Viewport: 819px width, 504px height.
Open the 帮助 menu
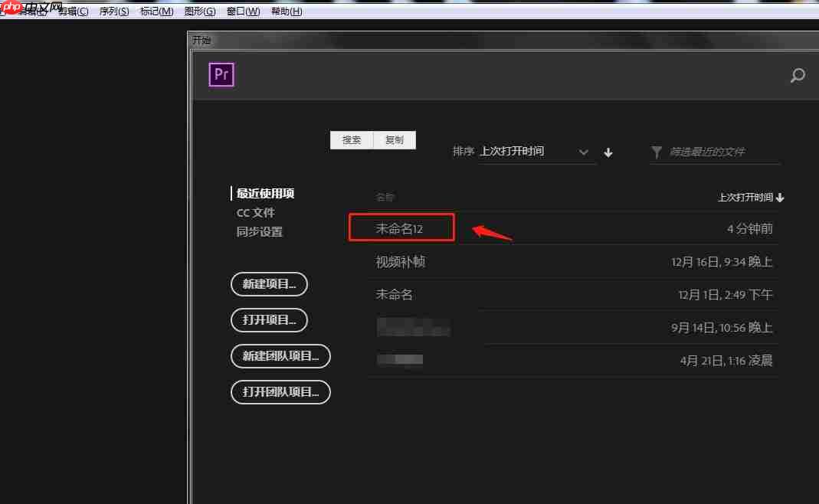[286, 11]
